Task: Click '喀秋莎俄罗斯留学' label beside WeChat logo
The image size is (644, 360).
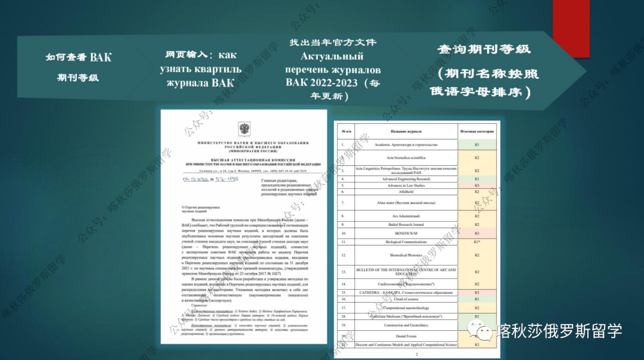Action: [559, 330]
